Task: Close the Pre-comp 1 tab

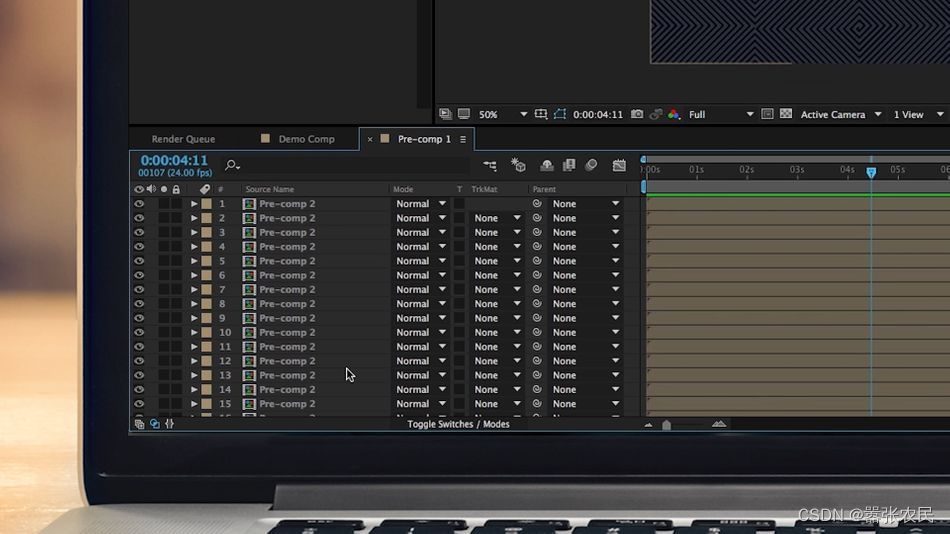Action: [370, 139]
